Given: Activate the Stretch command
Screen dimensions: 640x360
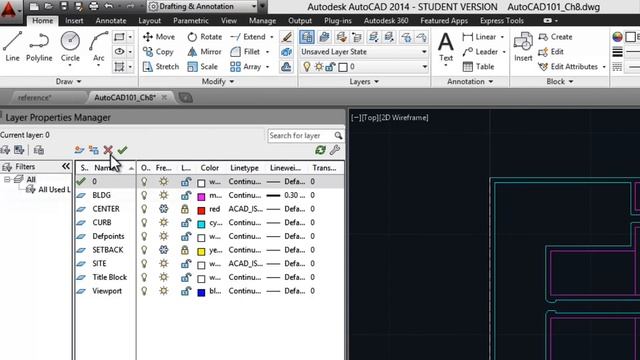Looking at the screenshot, I should (x=161, y=67).
